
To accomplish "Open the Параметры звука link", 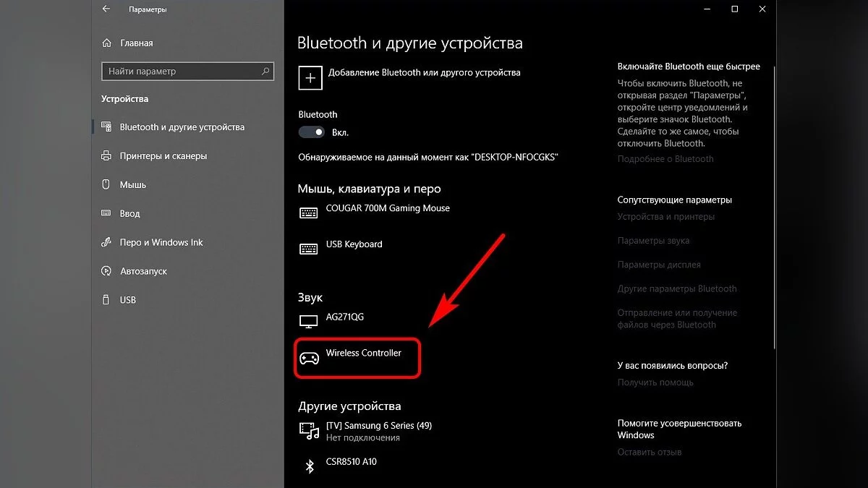I will coord(653,241).
